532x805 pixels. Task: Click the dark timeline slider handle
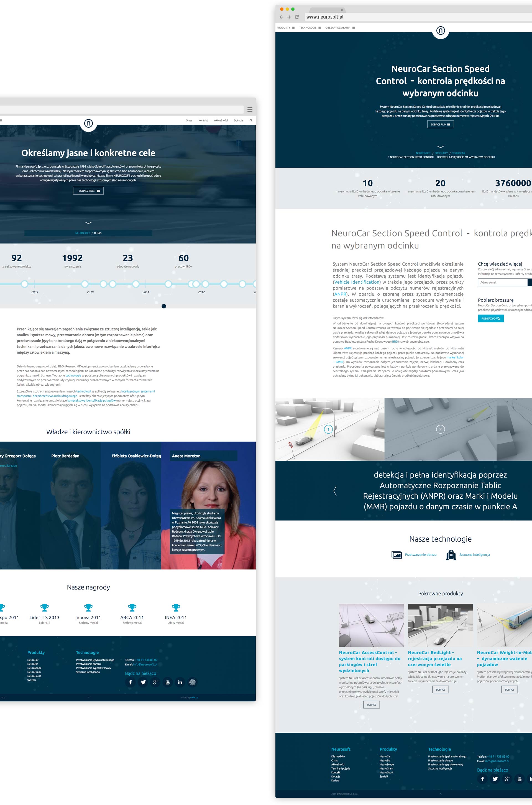(x=164, y=306)
